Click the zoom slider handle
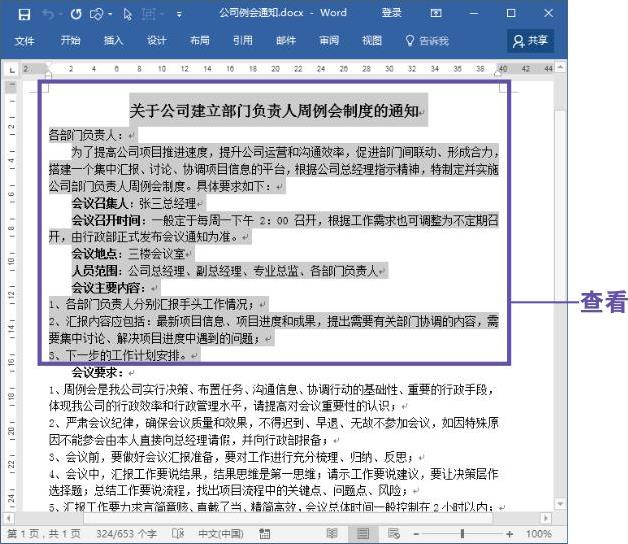Screen dimensions: 628x544 pyautogui.click(x=462, y=534)
